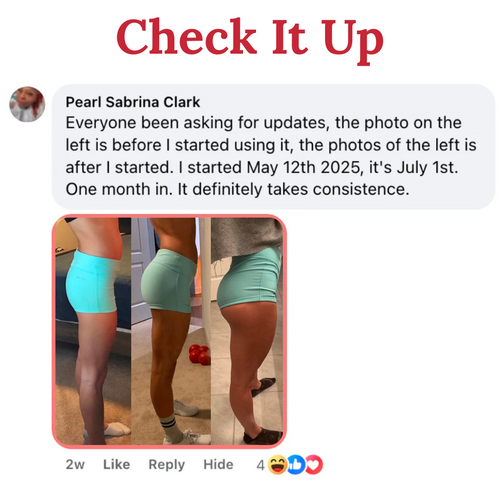
Task: Open the reaction count showing 4
Action: [x=260, y=465]
